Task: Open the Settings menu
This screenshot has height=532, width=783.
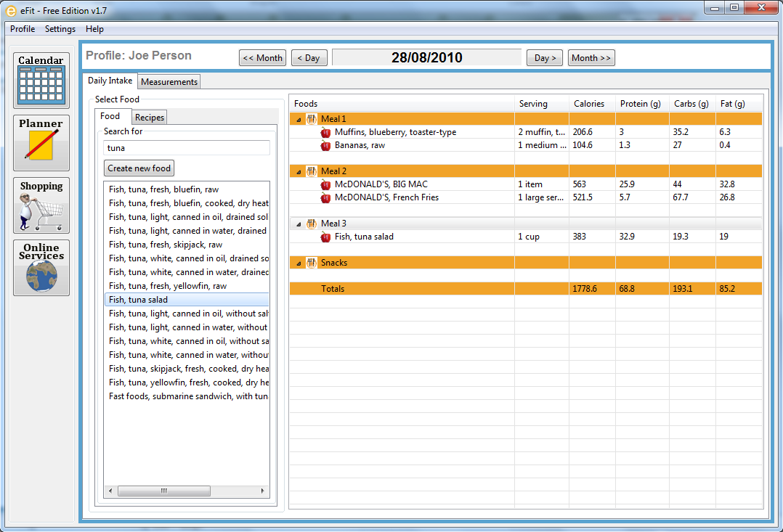Action: point(60,29)
